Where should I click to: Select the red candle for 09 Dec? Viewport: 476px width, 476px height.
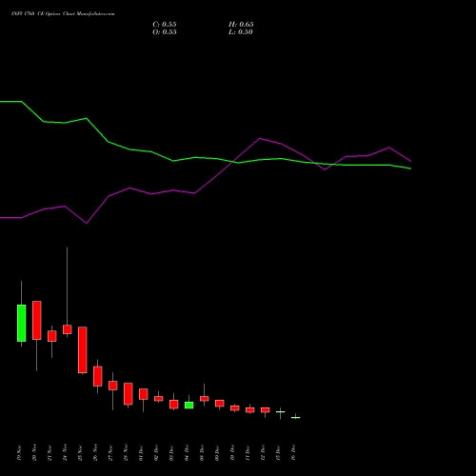[x=220, y=404]
